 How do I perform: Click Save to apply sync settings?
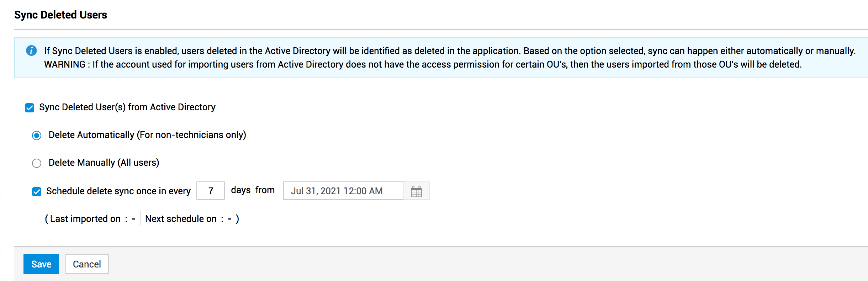coord(41,264)
